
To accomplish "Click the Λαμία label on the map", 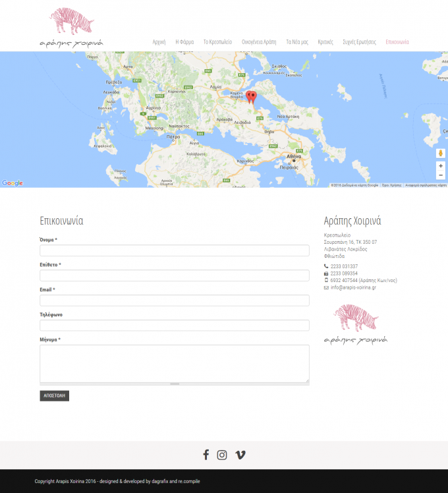I will [x=215, y=87].
